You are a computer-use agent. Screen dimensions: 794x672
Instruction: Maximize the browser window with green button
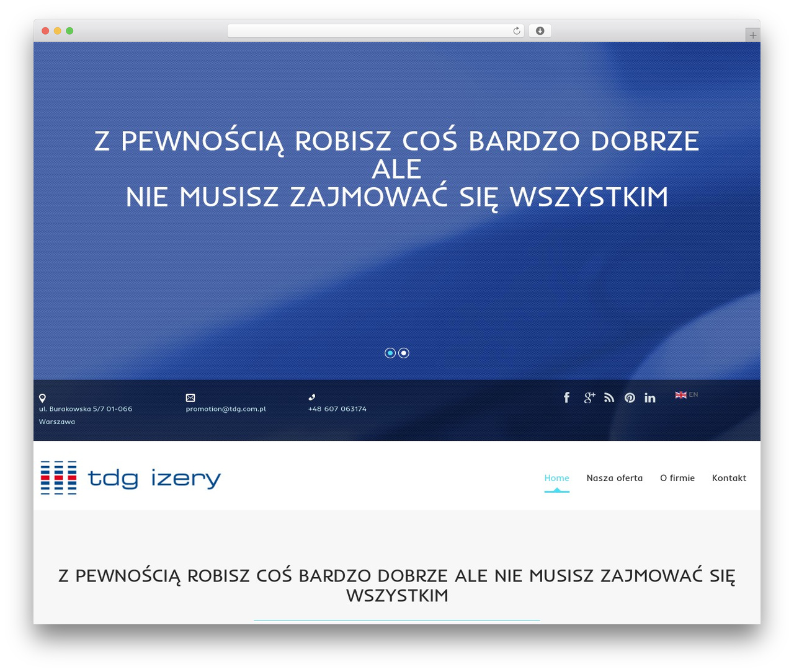pos(69,31)
